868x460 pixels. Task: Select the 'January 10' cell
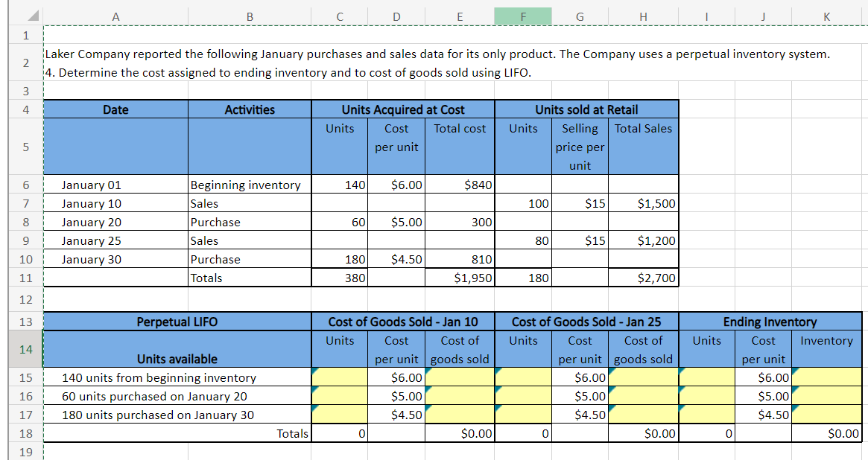point(115,203)
